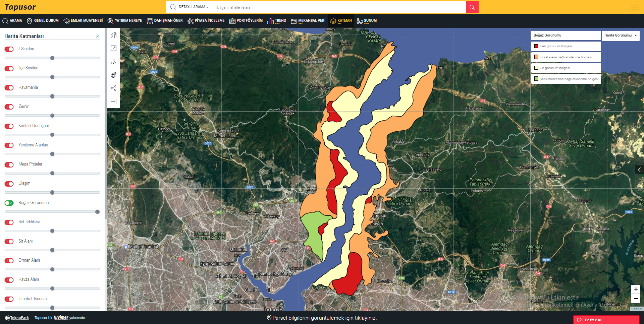The height and width of the screenshot is (324, 644).
Task: Zoom out the map with minus
Action: pos(636,299)
